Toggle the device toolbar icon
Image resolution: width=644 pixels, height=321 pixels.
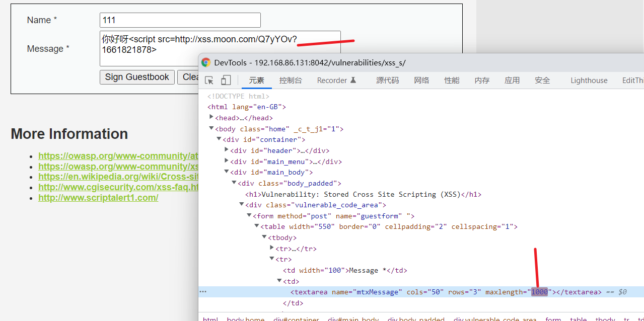tap(226, 81)
